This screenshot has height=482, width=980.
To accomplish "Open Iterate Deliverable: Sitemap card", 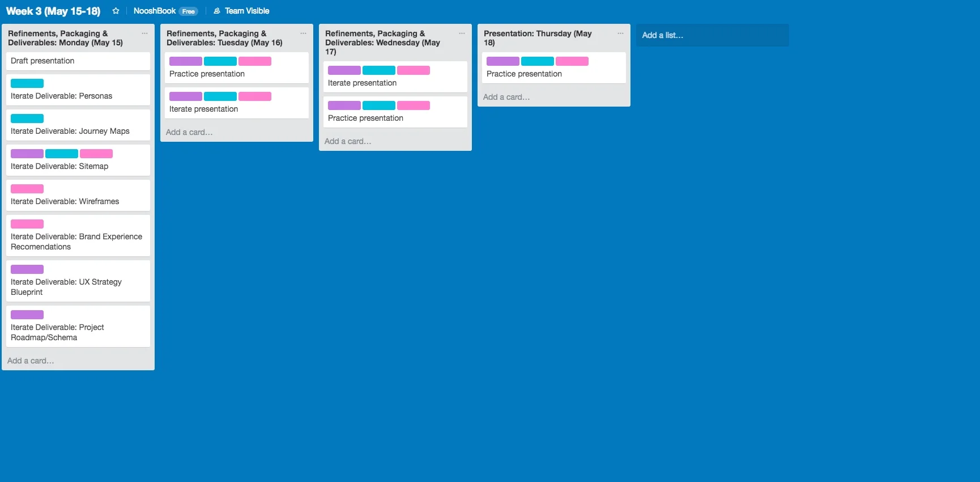I will click(78, 160).
